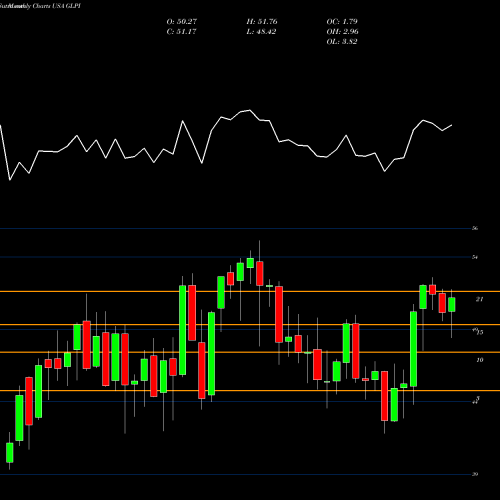
Task: Click the open price value O: 50.27
Action: click(182, 22)
